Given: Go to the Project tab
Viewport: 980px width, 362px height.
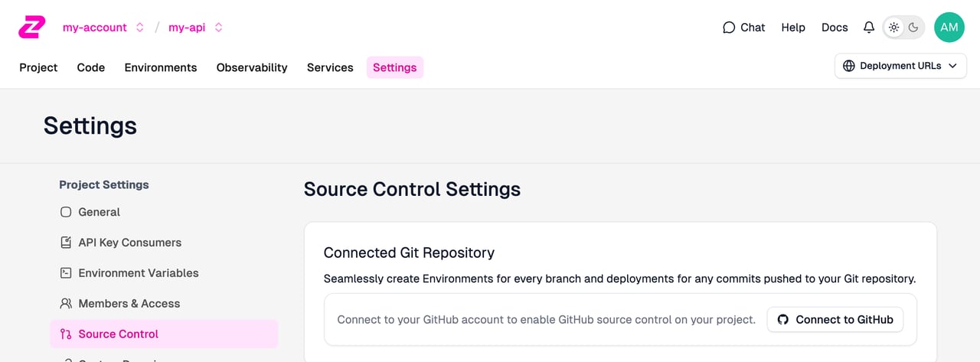Looking at the screenshot, I should coord(38,67).
